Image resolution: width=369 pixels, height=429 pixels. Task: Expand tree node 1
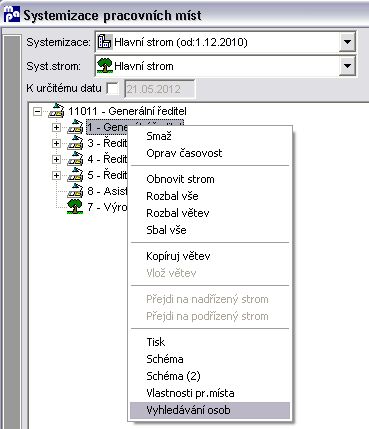coord(56,127)
